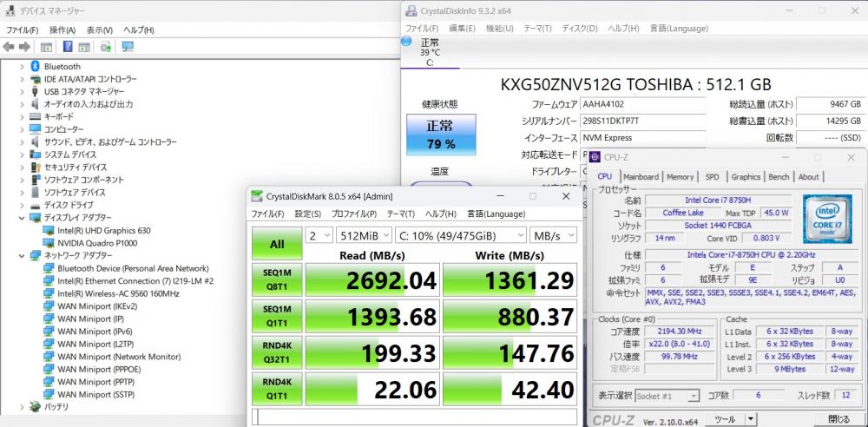Click the Bluetooth category icon
This screenshot has height=427, width=868.
35,66
